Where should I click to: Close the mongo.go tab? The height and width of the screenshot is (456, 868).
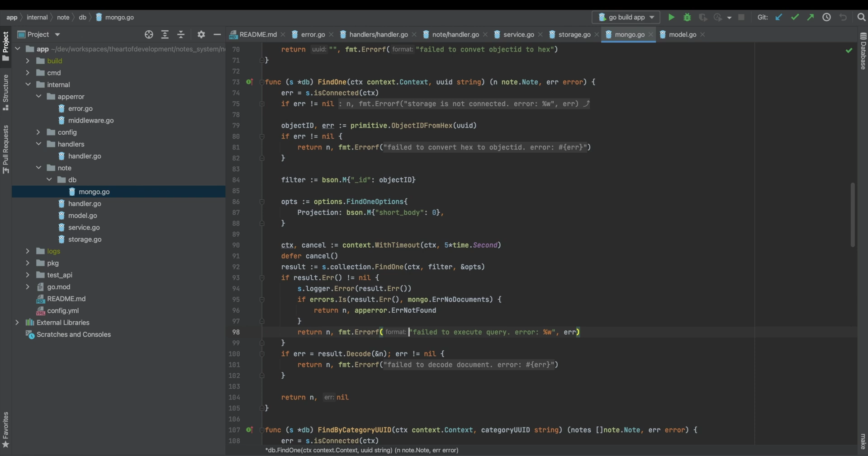(651, 34)
